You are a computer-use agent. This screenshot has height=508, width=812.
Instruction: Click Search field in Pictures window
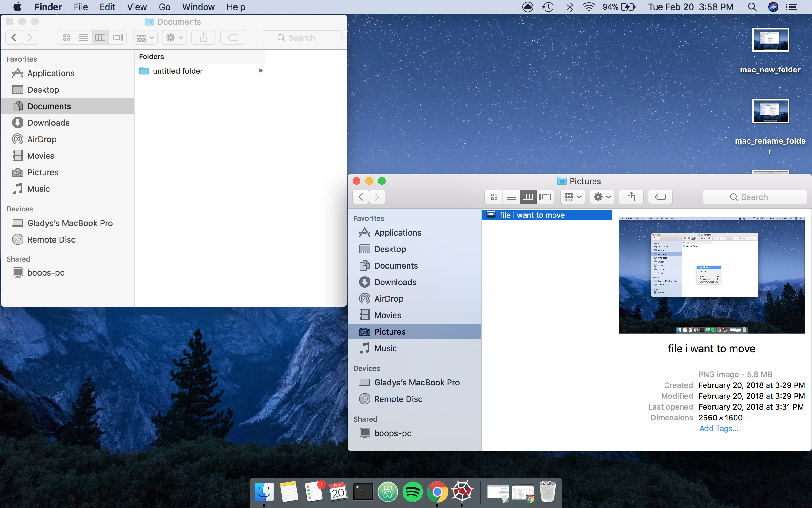755,197
